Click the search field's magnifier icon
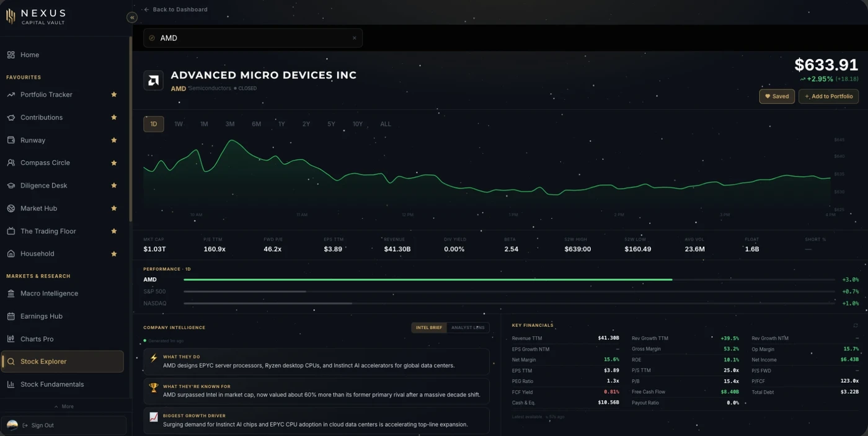The width and height of the screenshot is (868, 436). 152,38
